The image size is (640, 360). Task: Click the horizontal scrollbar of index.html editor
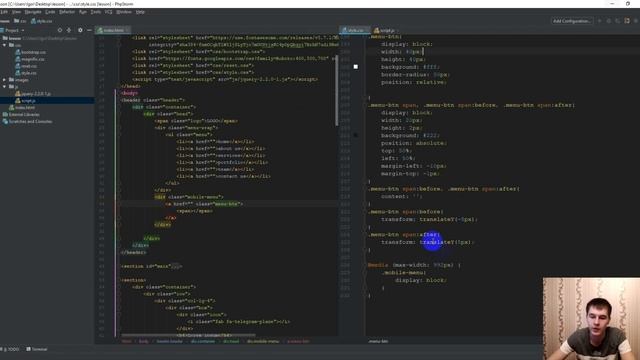tap(188, 336)
